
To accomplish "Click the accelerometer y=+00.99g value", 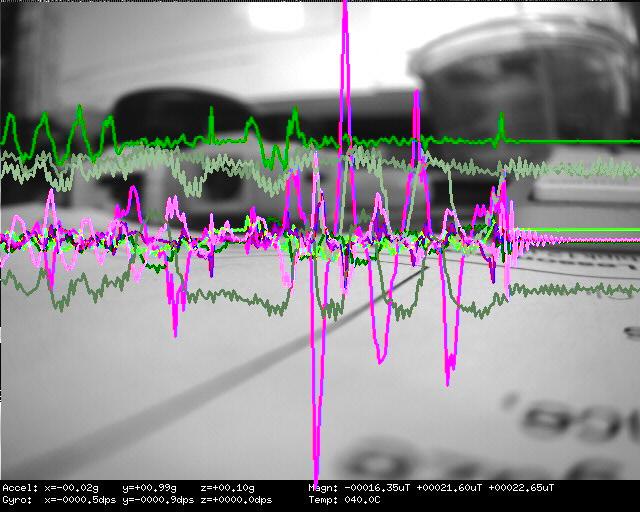I will [x=148, y=487].
